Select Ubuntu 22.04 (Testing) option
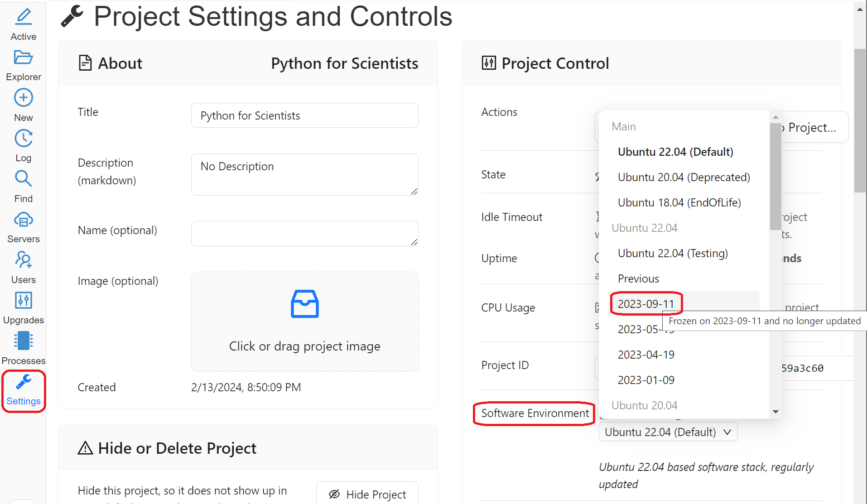This screenshot has height=504, width=867. click(673, 253)
